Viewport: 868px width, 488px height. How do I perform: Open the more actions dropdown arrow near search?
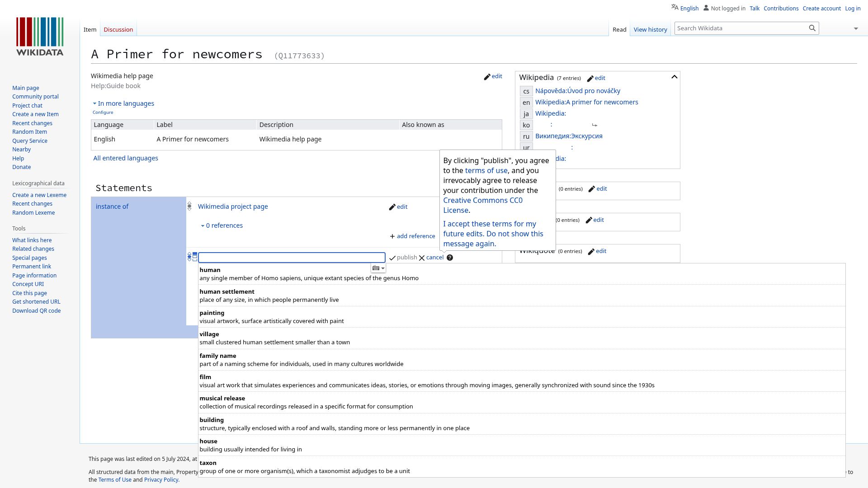click(x=856, y=28)
